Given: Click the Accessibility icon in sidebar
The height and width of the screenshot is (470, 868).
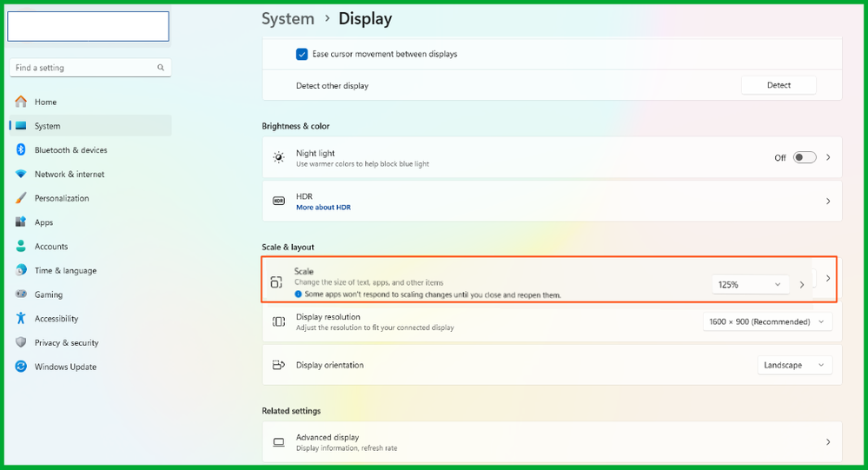Looking at the screenshot, I should pos(21,319).
